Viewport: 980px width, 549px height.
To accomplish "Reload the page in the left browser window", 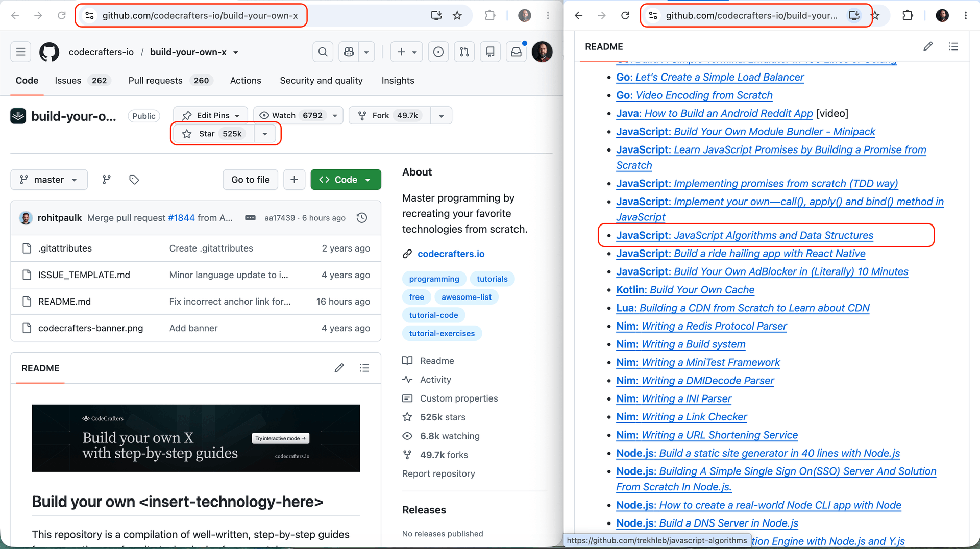I will coord(62,15).
